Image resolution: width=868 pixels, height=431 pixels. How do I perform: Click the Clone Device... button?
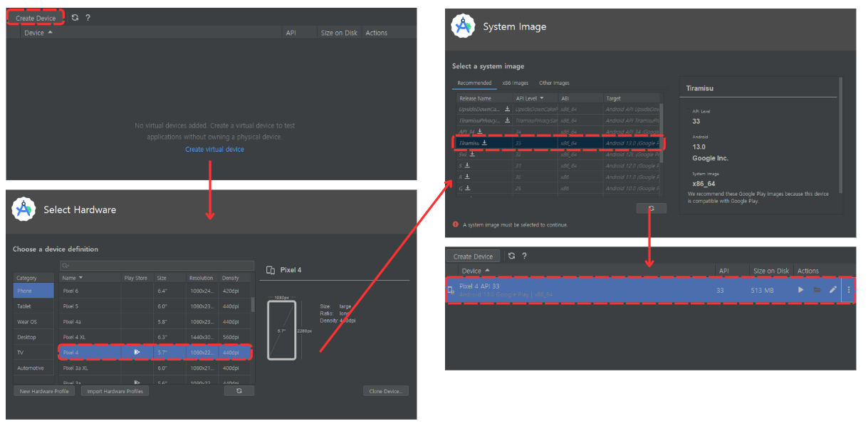click(386, 391)
